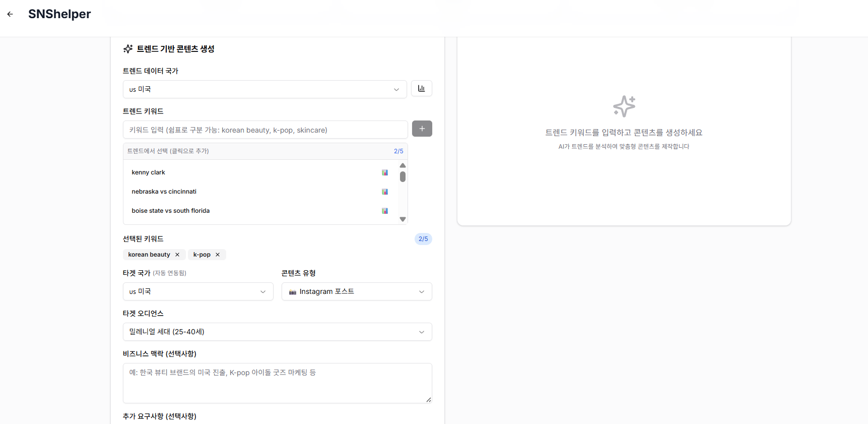Open the target audience dropdown
Screen dimensions: 868x424
pyautogui.click(x=278, y=332)
